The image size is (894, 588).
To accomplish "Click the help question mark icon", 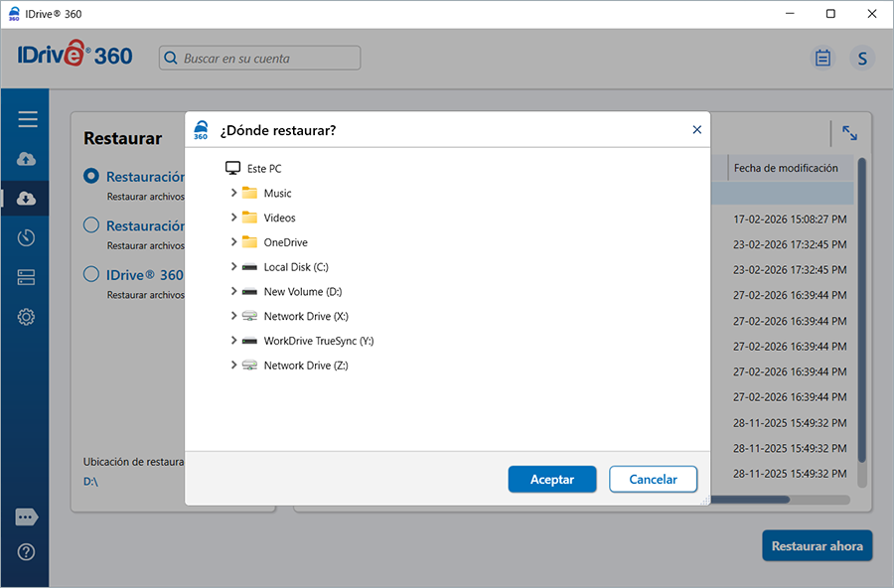I will pyautogui.click(x=27, y=552).
